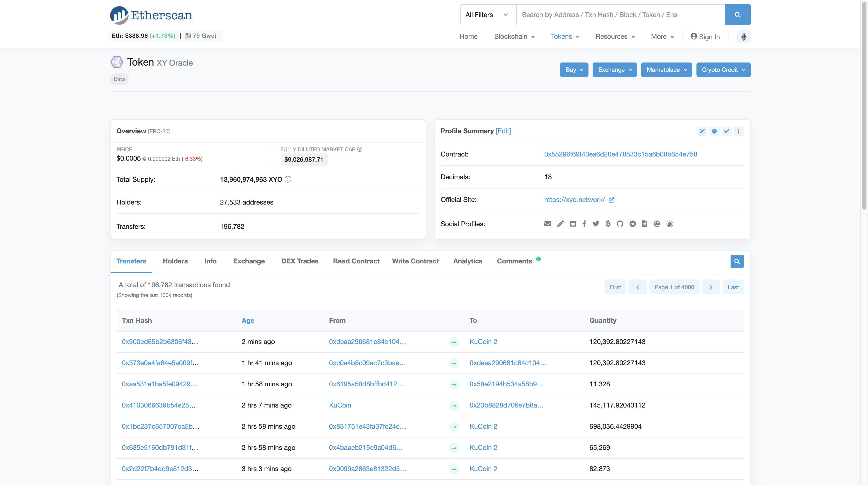Open the Telegram social profile icon
The width and height of the screenshot is (868, 485).
click(x=632, y=224)
